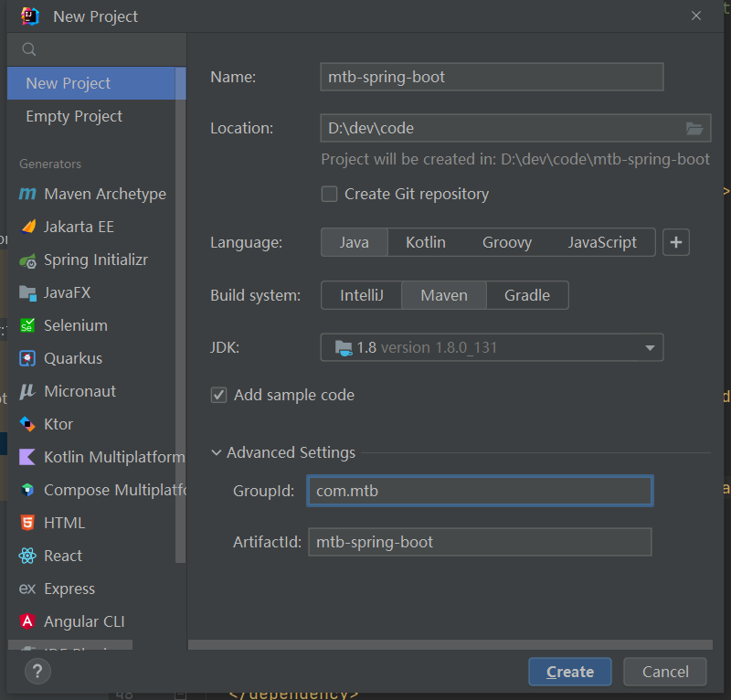Click the JavaFX generator icon
Viewport: 731px width, 700px height.
27,292
